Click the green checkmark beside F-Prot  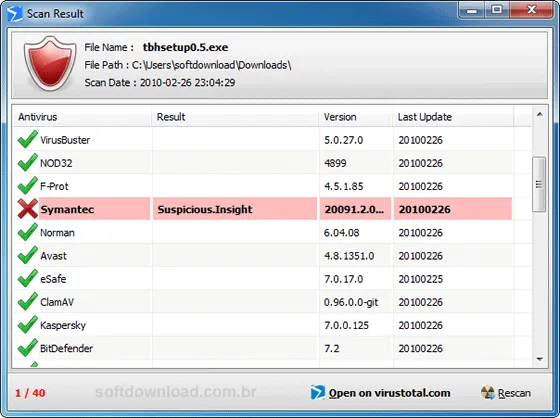coord(28,186)
